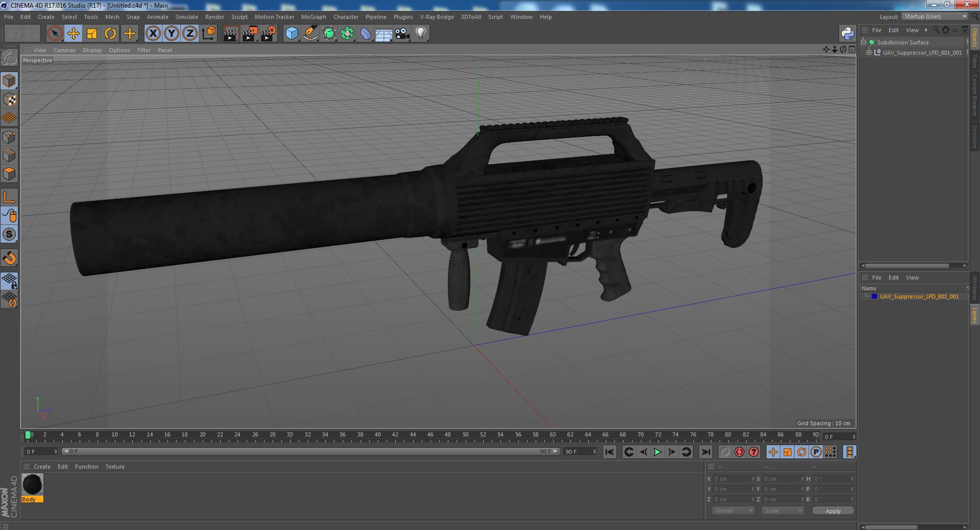Toggle Autokeying button
980x530 pixels.
(739, 452)
